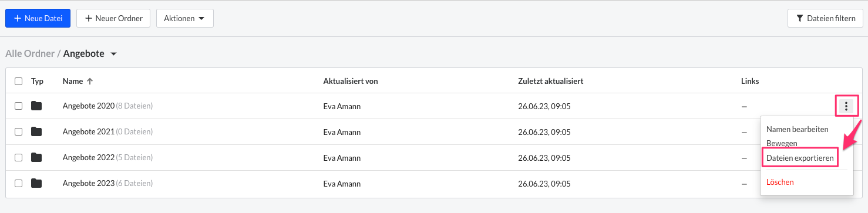The height and width of the screenshot is (213, 868).
Task: Expand the Aktionen dropdown
Action: click(184, 18)
